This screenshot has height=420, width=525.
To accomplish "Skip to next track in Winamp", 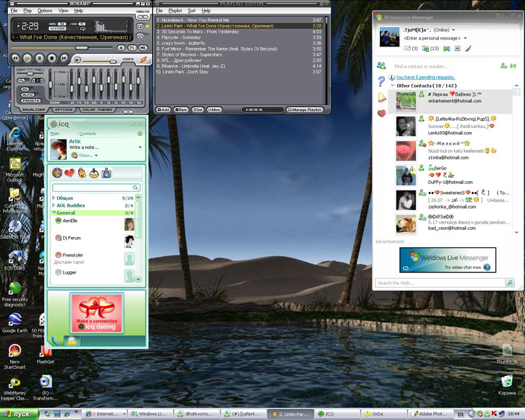I will point(64,58).
